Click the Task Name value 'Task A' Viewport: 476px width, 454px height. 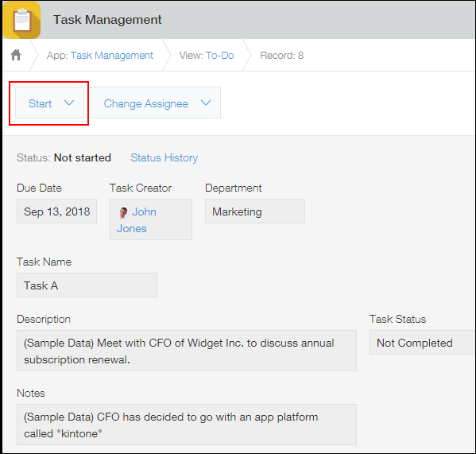(87, 285)
